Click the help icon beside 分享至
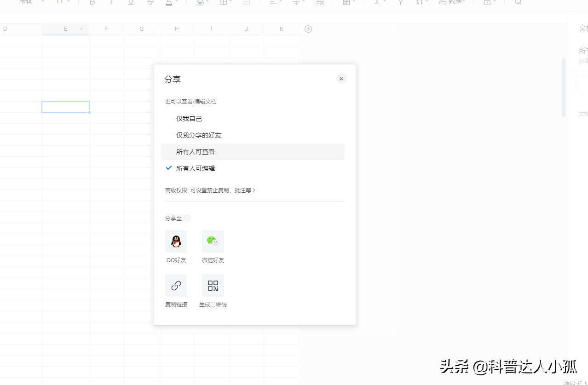The image size is (588, 385). click(187, 218)
